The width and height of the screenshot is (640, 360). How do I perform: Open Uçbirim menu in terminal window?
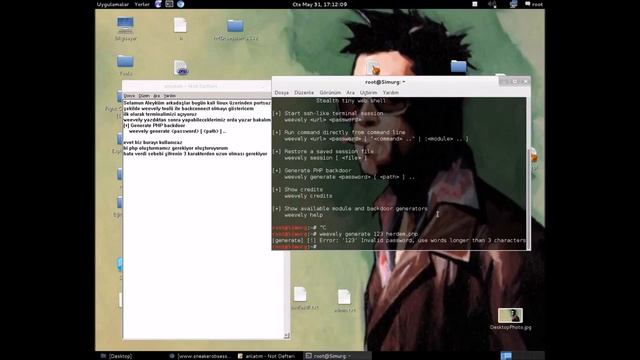click(368, 93)
